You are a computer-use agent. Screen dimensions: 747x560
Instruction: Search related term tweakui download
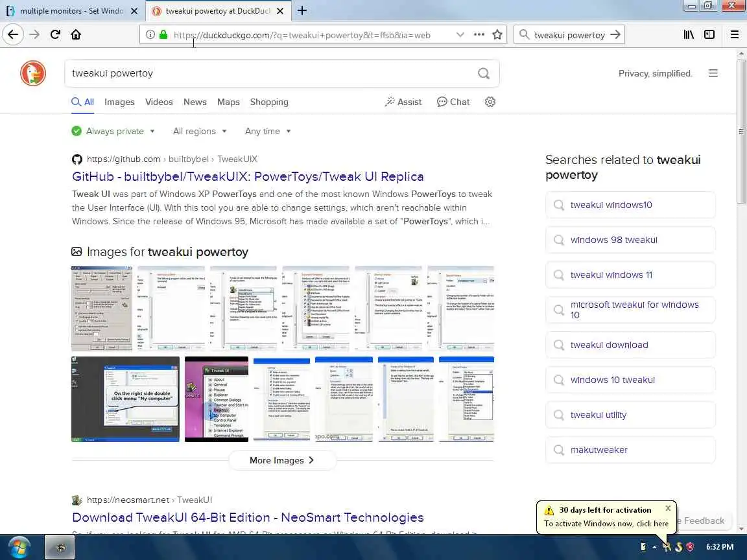pos(630,345)
